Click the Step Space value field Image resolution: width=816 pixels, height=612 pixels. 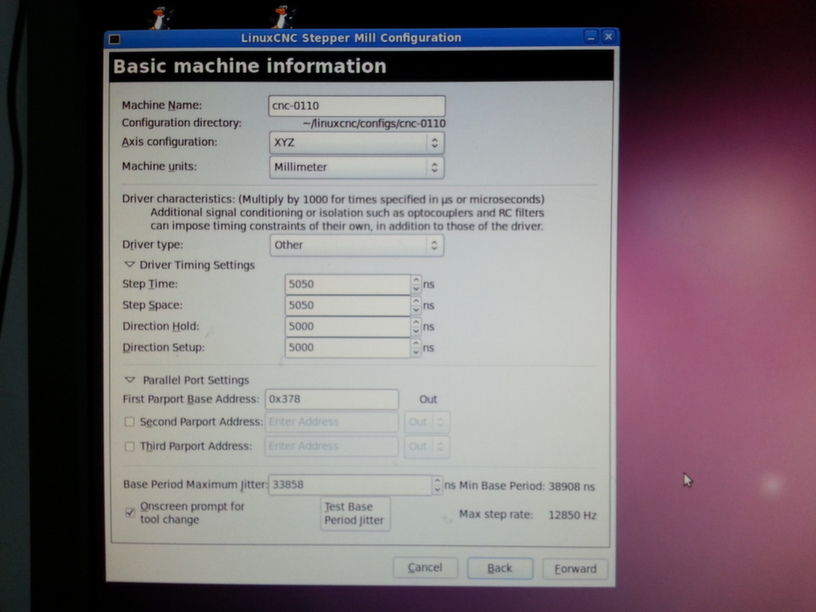(348, 305)
